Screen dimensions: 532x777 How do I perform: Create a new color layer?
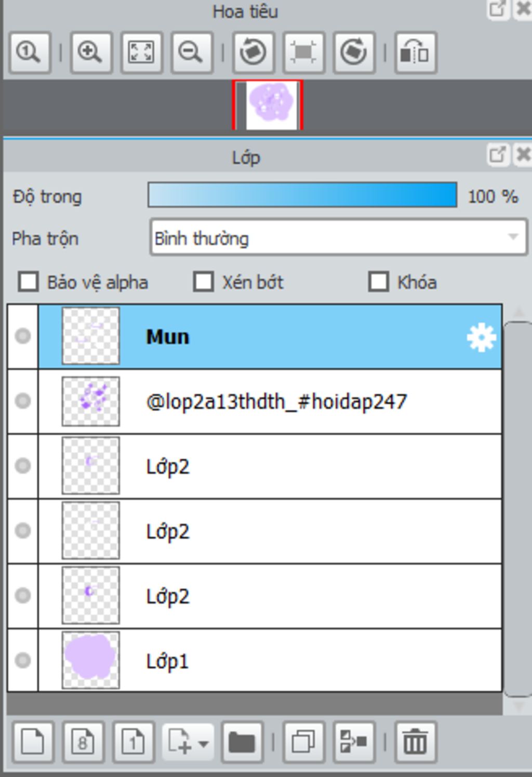(33, 742)
